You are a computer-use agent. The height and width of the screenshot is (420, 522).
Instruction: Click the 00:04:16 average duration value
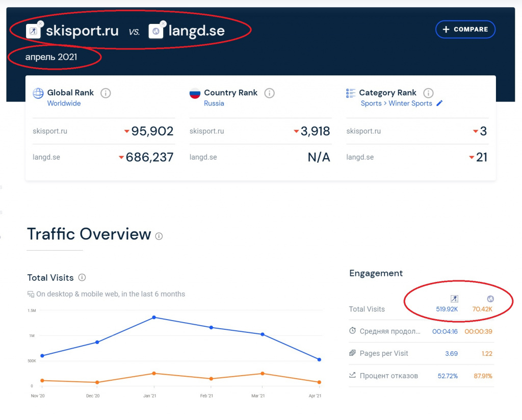click(445, 331)
